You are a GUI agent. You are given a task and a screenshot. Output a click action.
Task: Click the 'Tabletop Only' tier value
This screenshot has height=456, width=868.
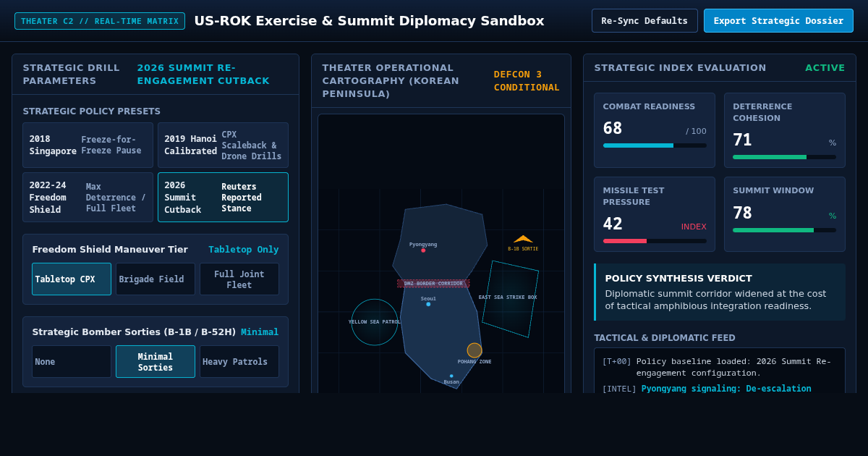tap(244, 250)
